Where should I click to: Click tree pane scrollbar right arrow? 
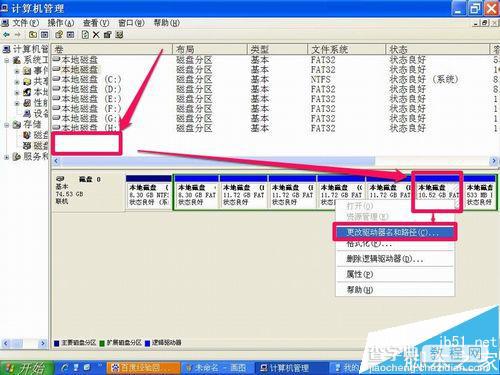click(x=43, y=343)
